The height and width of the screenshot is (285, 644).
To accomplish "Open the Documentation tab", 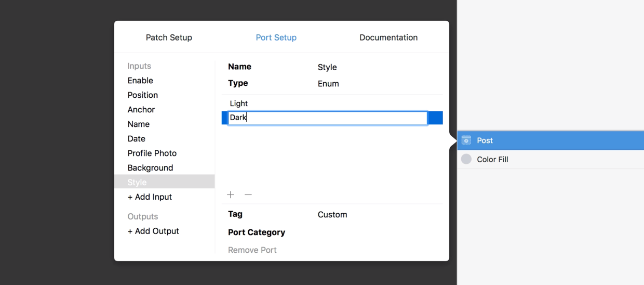I will [388, 37].
